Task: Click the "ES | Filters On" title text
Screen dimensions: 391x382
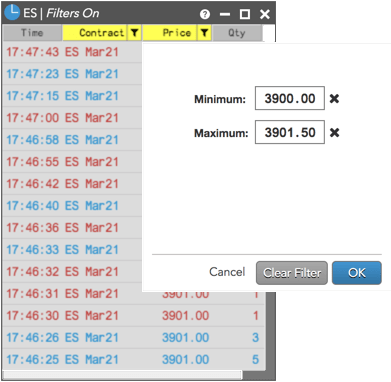Action: [x=61, y=13]
